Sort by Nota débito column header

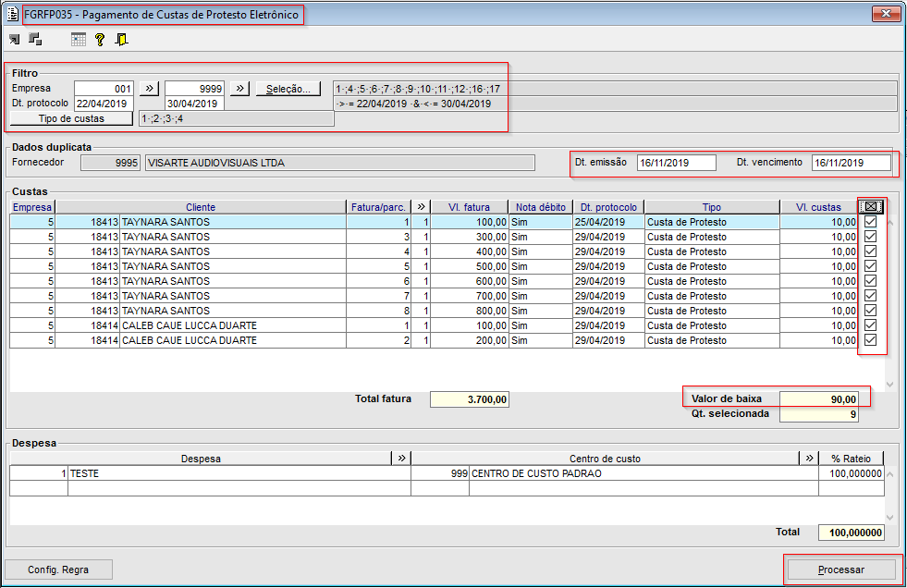541,207
